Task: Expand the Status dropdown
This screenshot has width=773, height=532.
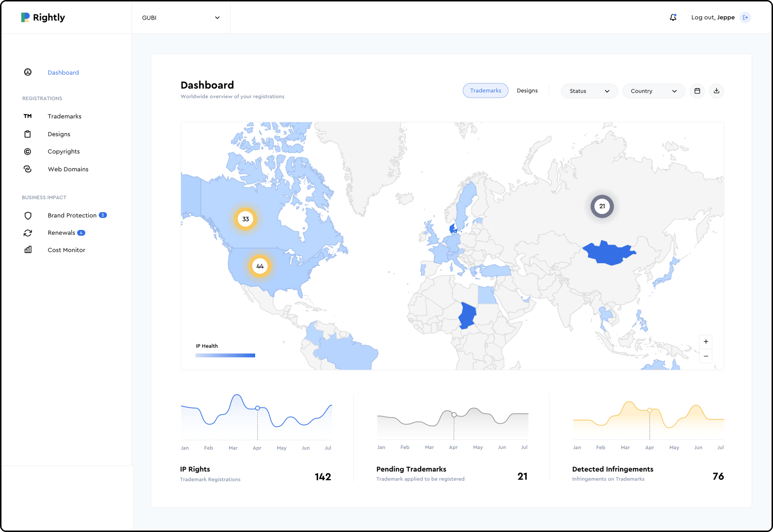Action: tap(589, 91)
